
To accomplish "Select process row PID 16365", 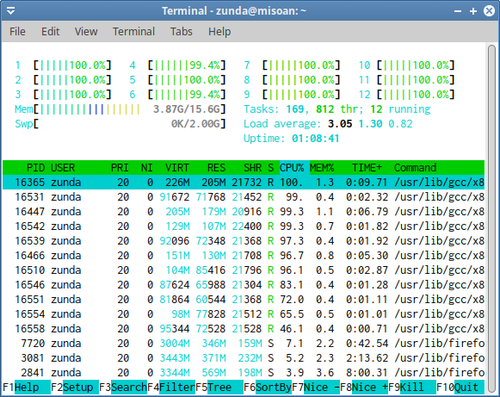I will [244, 182].
